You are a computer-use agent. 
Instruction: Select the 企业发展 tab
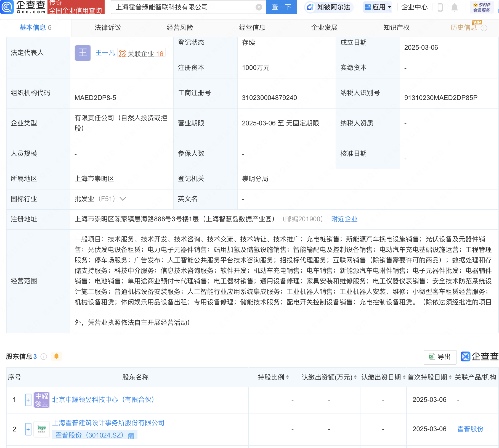(324, 28)
